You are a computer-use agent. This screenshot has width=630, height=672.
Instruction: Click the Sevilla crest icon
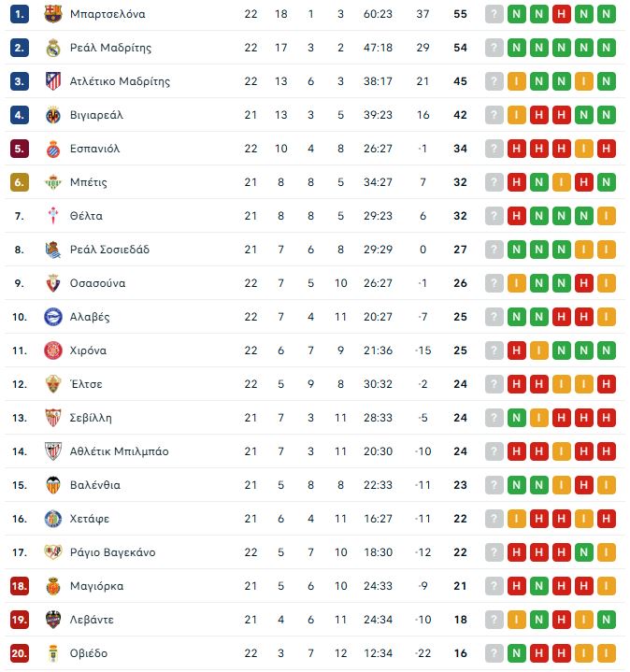pyautogui.click(x=52, y=418)
